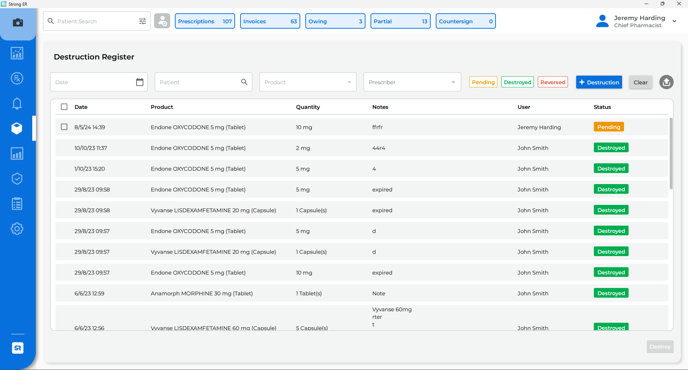Viewport: 688px width, 370px height.
Task: Click the blue Destruction add button
Action: (599, 82)
